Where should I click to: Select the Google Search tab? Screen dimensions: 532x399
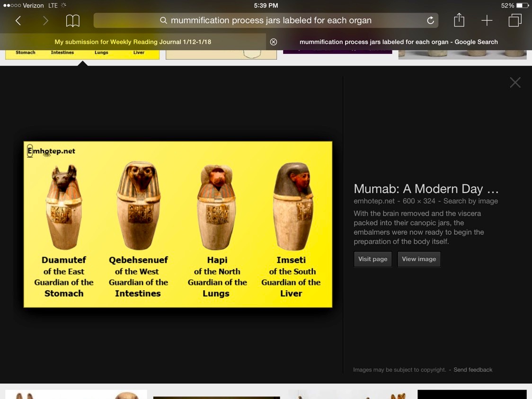(x=399, y=42)
